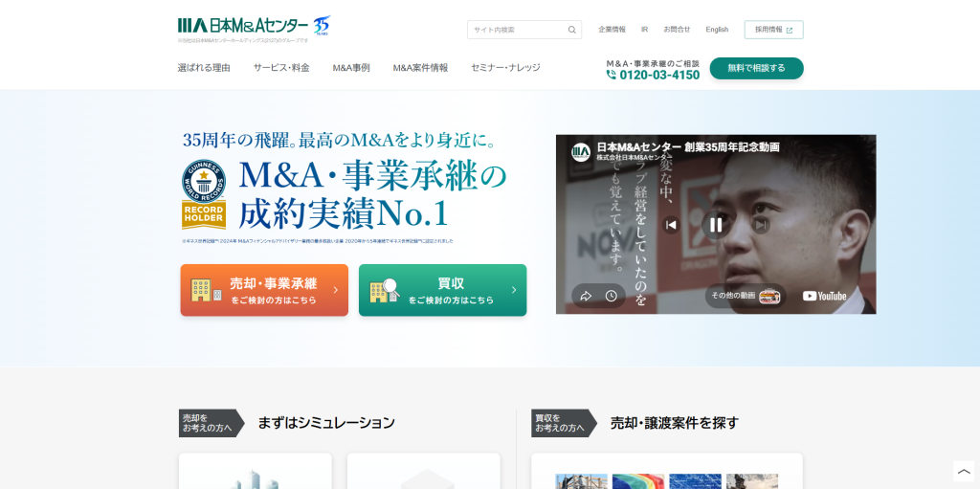This screenshot has height=489, width=980.
Task: Click the magnifier-building icon on 買収 button
Action: (x=385, y=290)
